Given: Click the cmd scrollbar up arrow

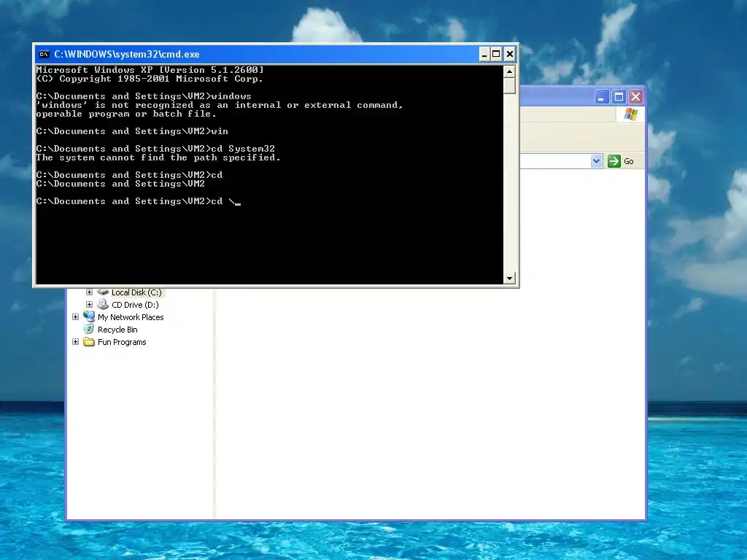Looking at the screenshot, I should pos(509,72).
